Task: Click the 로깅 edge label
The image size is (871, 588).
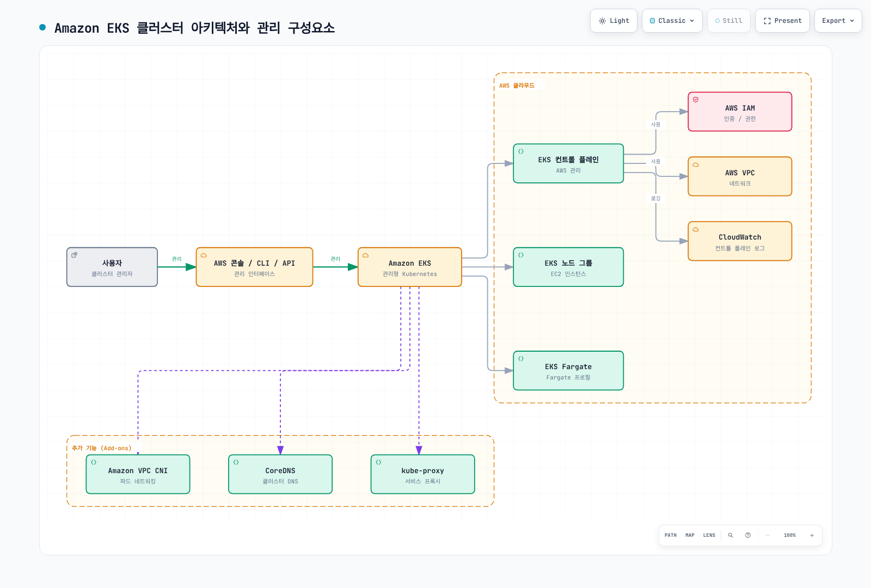Action: point(656,199)
